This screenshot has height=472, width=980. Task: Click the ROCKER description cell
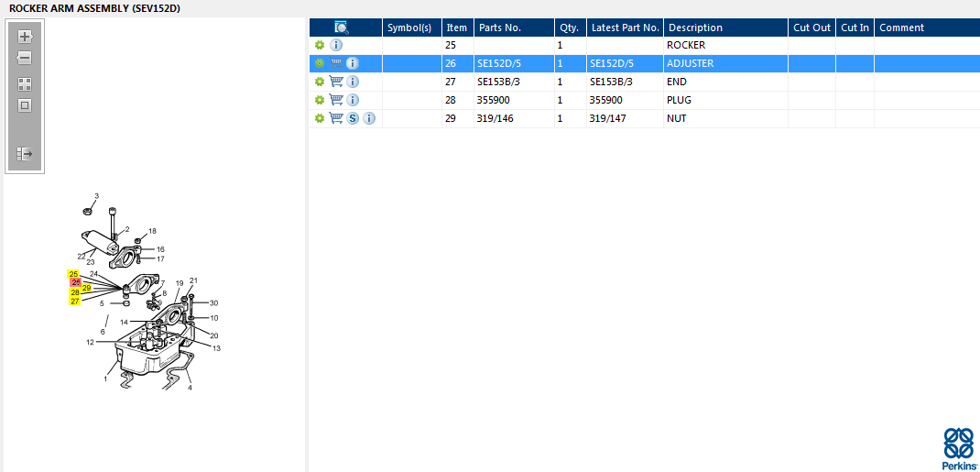pyautogui.click(x=725, y=45)
